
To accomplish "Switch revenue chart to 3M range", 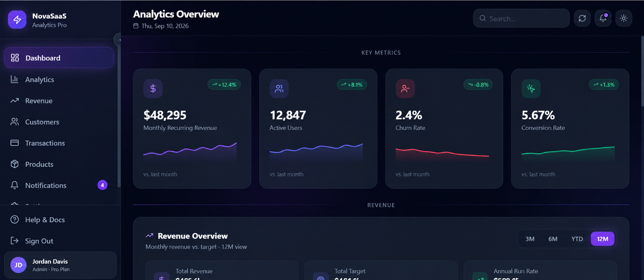I will tap(530, 239).
